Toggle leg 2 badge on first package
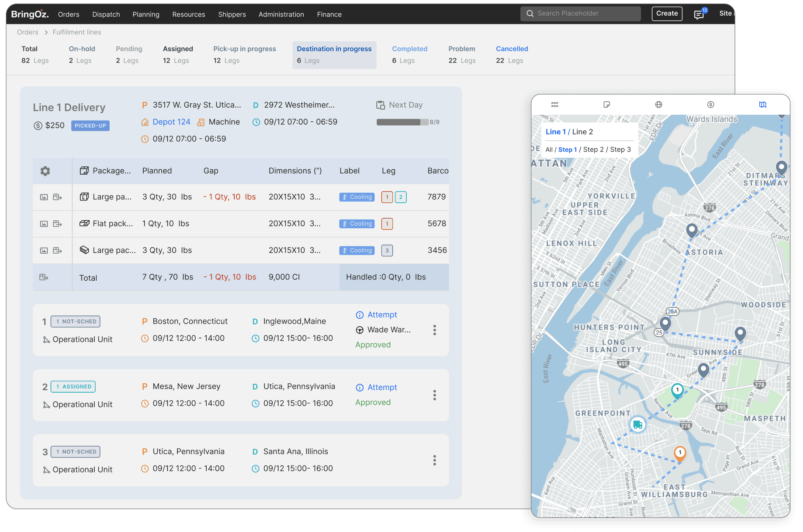Viewport: 803px width, 532px height. pyautogui.click(x=401, y=197)
